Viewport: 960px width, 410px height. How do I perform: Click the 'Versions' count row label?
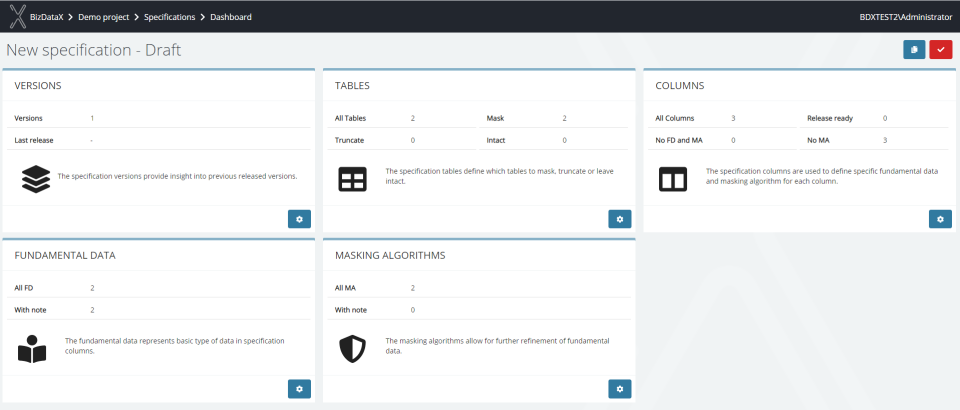pyautogui.click(x=29, y=118)
